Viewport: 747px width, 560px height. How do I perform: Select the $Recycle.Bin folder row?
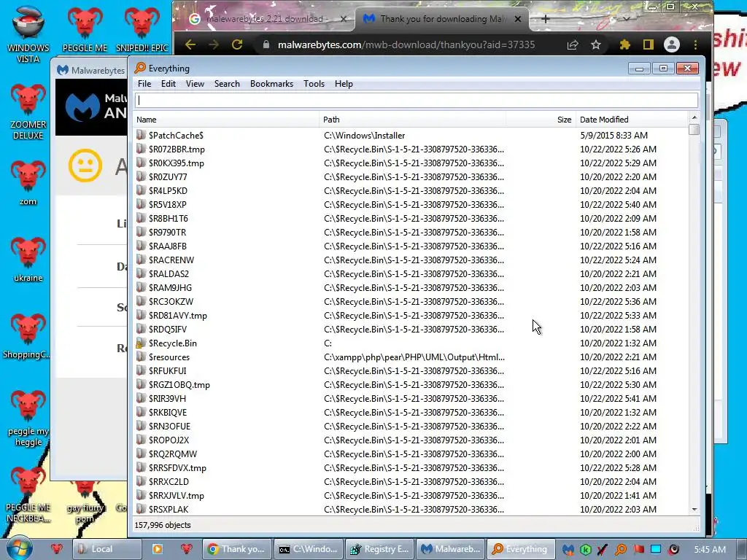(x=411, y=343)
